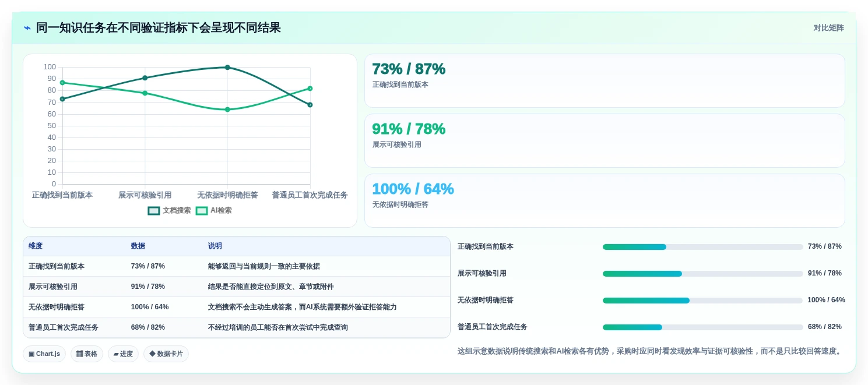The height and width of the screenshot is (385, 868).
Task: Click progress value 100% / 64% beside the bar
Action: pyautogui.click(x=826, y=301)
